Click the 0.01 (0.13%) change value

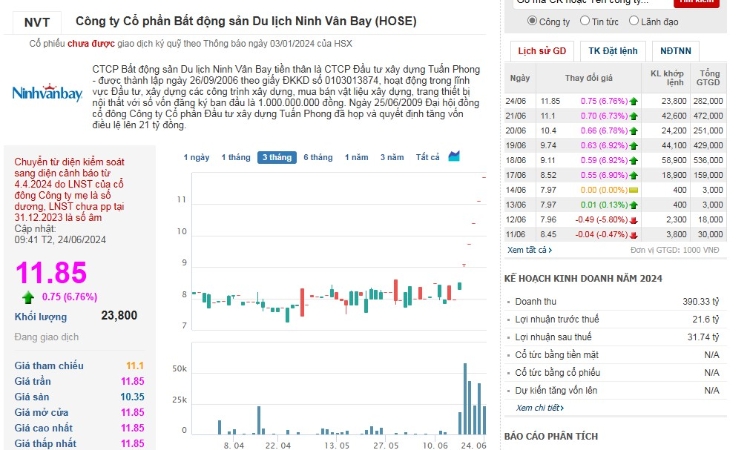click(x=604, y=205)
